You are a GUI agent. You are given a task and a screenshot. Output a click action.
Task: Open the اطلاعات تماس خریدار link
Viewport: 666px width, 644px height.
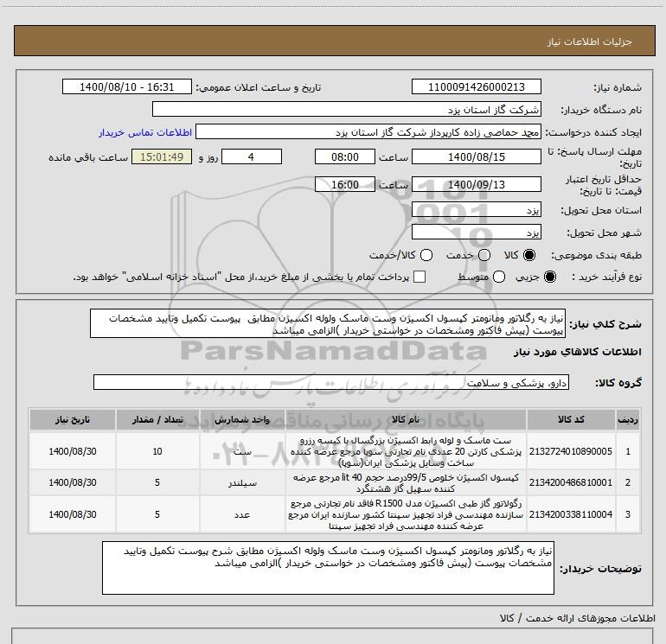click(x=145, y=132)
